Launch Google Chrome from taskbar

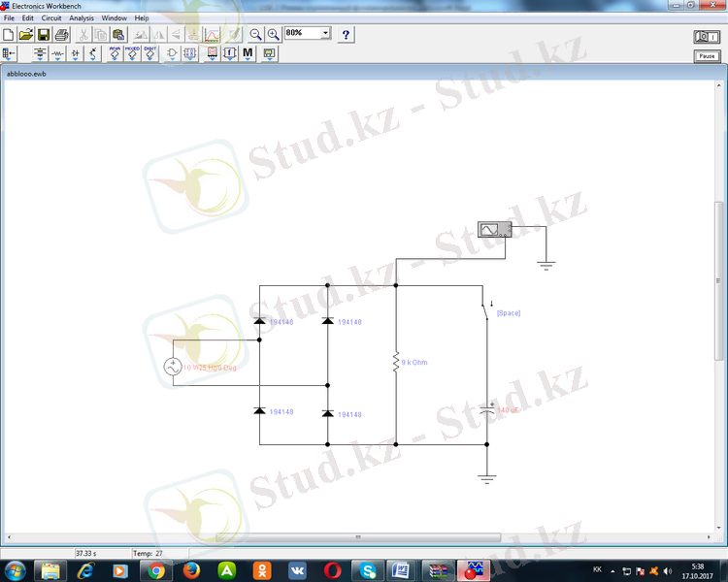[156, 570]
